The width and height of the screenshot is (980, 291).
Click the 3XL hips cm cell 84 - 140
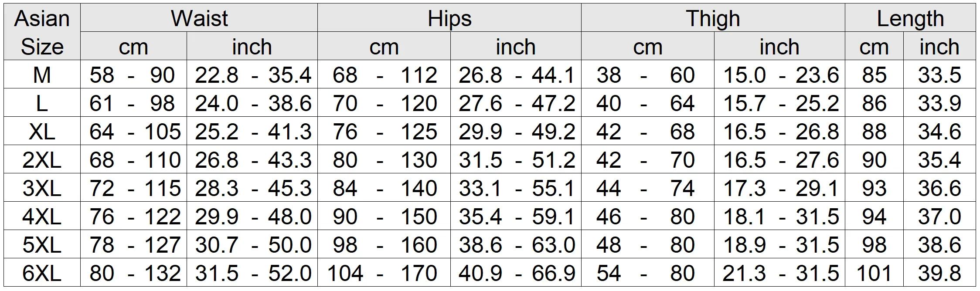(x=384, y=188)
